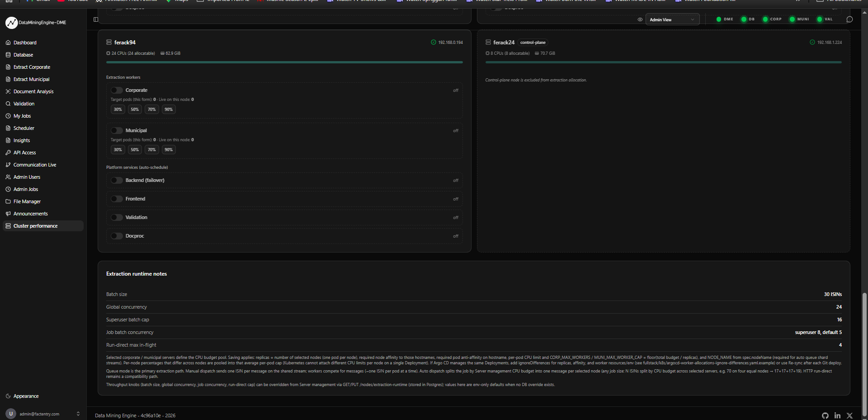Image resolution: width=868 pixels, height=420 pixels.
Task: Set Municipal workers to 90%
Action: (169, 150)
